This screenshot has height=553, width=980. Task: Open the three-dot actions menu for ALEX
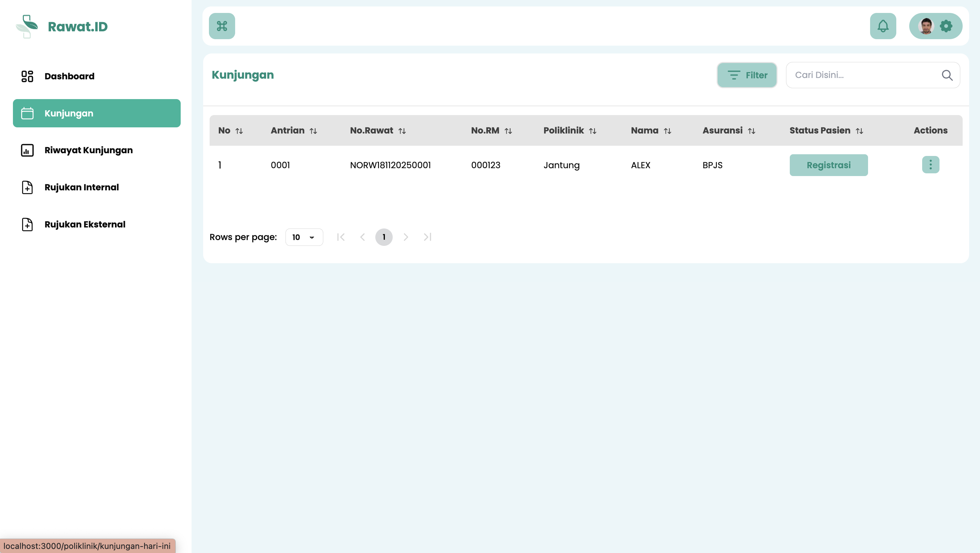(x=930, y=165)
